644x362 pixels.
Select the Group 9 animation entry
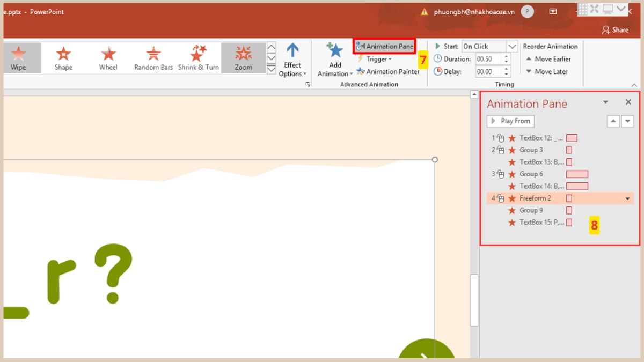[x=530, y=210]
